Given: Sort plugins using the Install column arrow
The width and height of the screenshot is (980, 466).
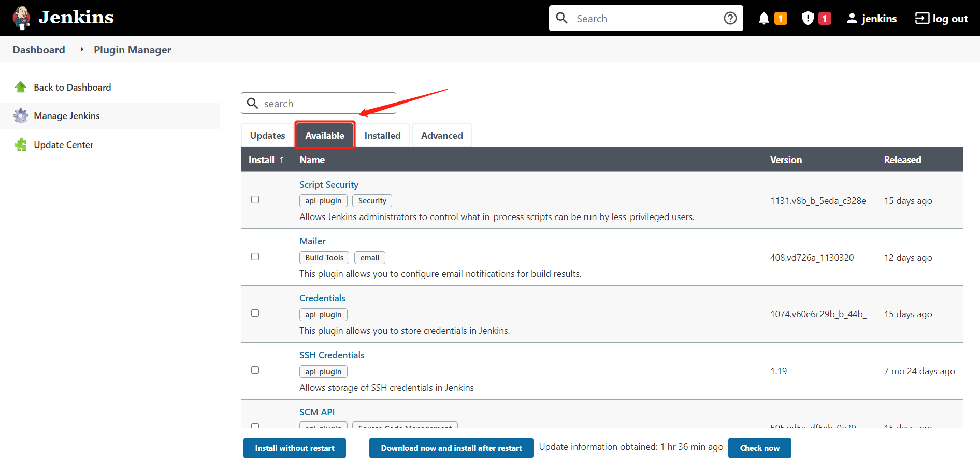Looking at the screenshot, I should click(282, 159).
